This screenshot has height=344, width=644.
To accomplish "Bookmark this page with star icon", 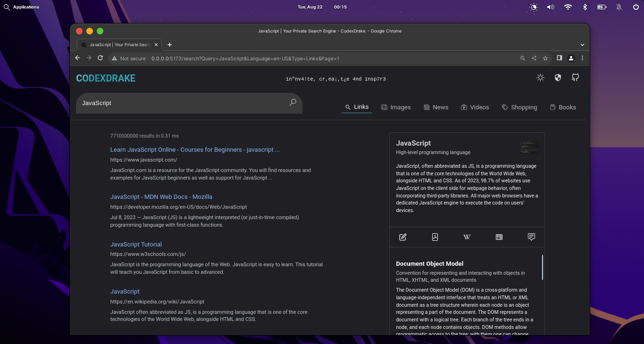I will click(x=545, y=58).
